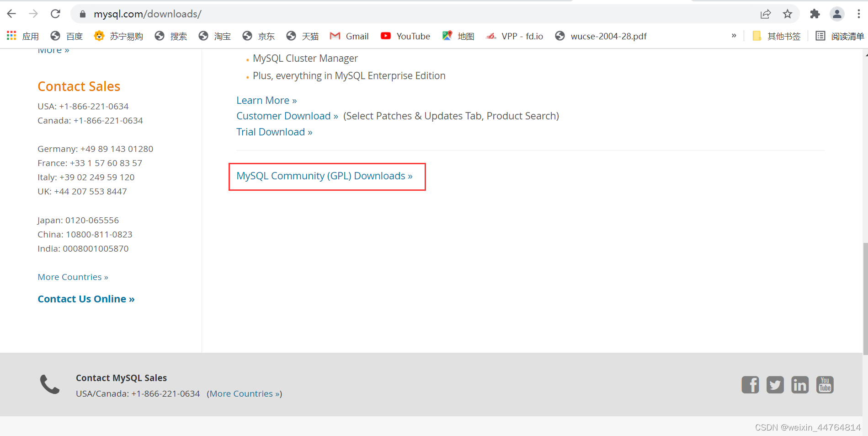The width and height of the screenshot is (868, 436).
Task: Bookmark this page with the star icon
Action: pyautogui.click(x=788, y=14)
